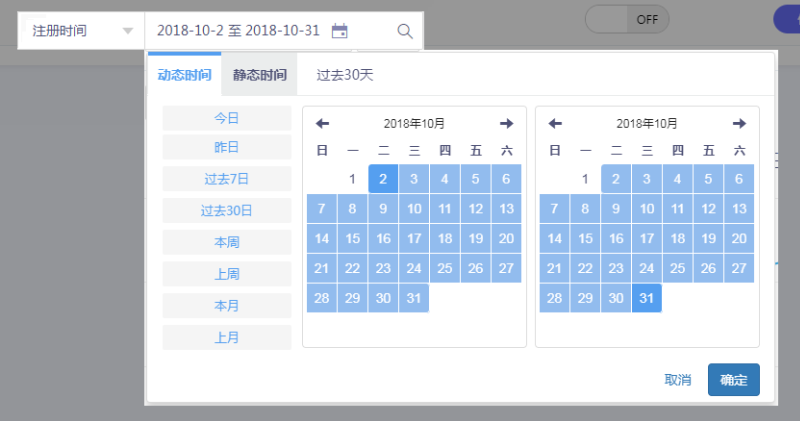Toggle the OFF switch
Image resolution: width=800 pixels, height=421 pixels.
[627, 19]
